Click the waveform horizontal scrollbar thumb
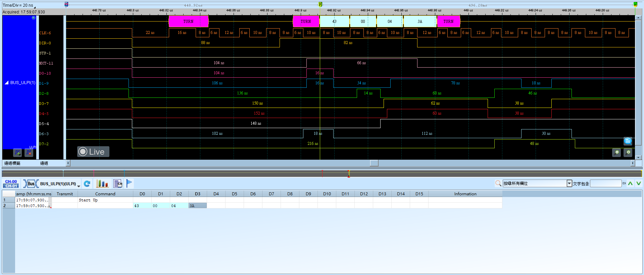The image size is (644, 275). pos(374,163)
